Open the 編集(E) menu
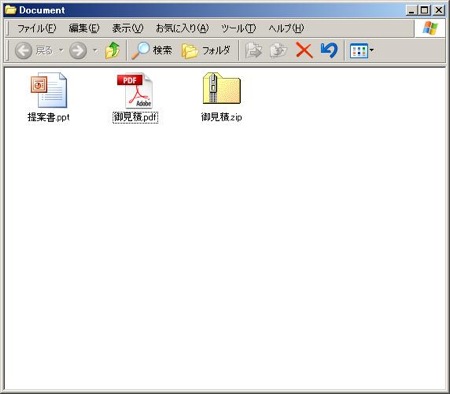Viewport: 450px width, 394px height. (84, 28)
